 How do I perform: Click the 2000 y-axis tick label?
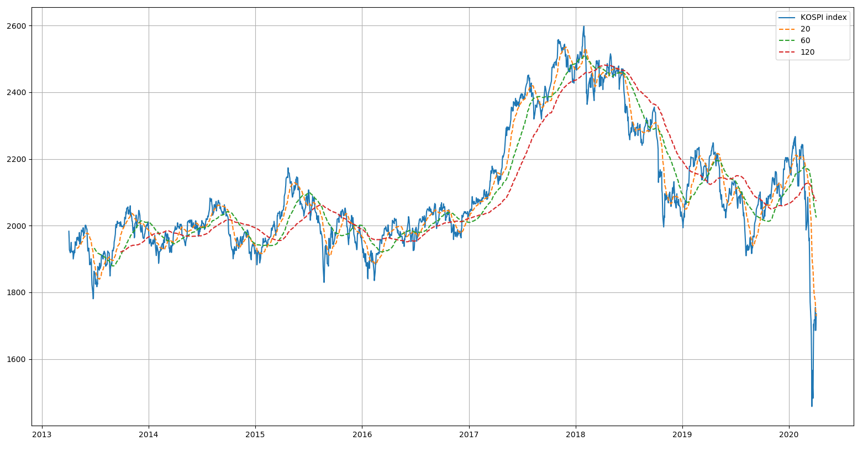pos(17,226)
